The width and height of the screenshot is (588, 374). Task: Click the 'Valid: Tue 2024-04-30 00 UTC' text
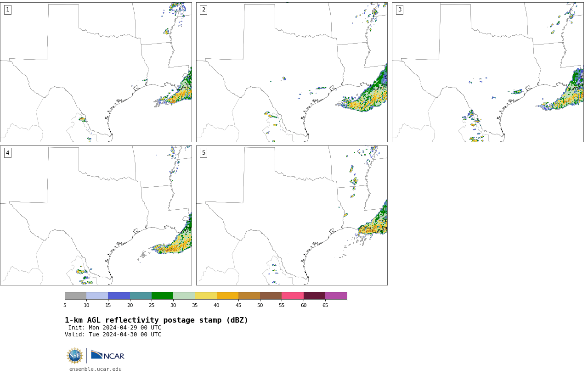(x=113, y=335)
